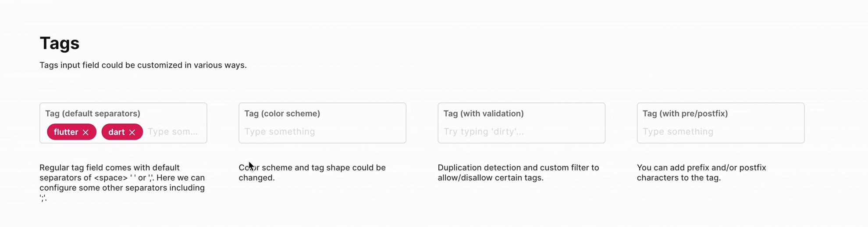Click the 'Tags input field could be customized' subtitle
Viewport: 868px width, 227px height.
pyautogui.click(x=143, y=65)
